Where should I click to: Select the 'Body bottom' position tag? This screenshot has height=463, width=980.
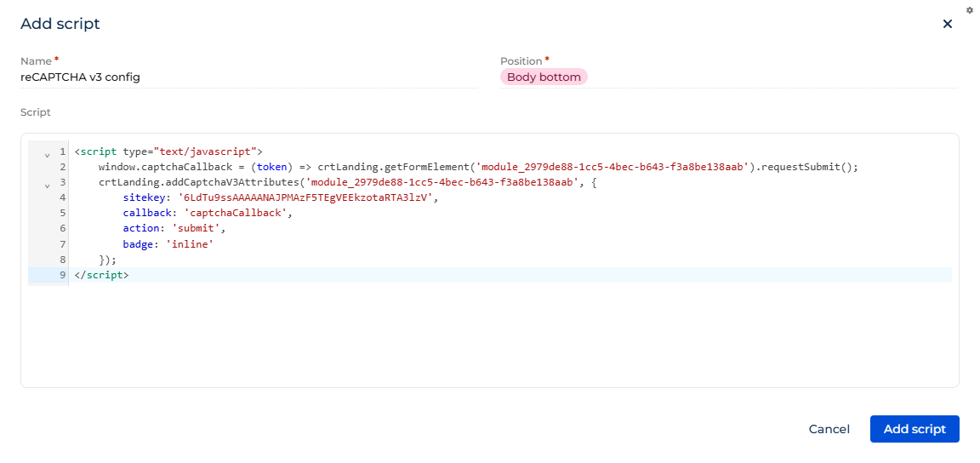click(544, 77)
